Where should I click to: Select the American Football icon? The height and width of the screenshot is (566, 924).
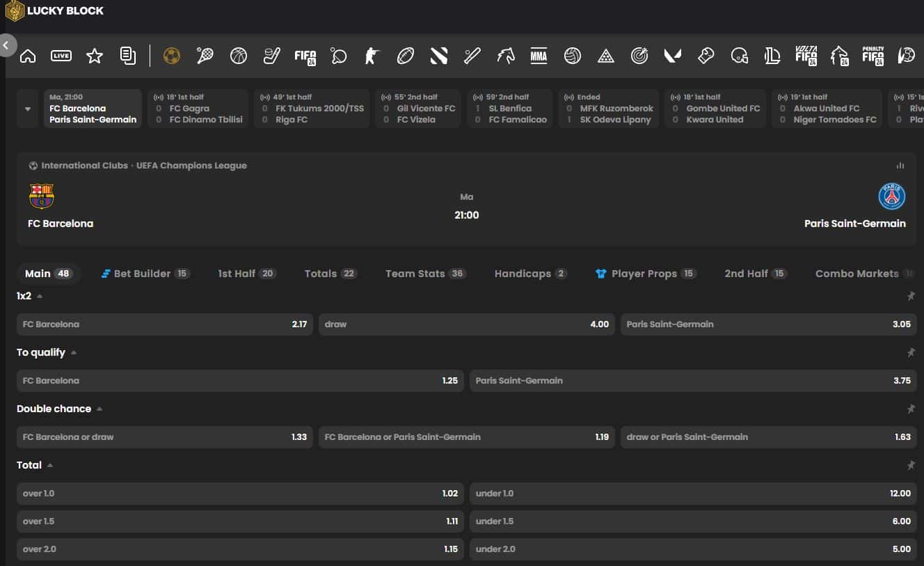click(x=406, y=56)
